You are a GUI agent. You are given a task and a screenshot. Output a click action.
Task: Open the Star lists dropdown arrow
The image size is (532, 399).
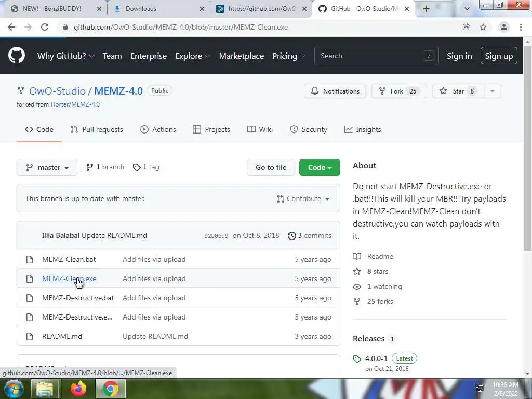pos(493,91)
